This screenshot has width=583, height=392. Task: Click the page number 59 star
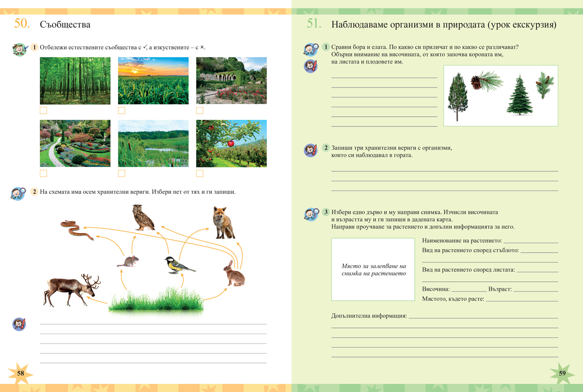[563, 372]
